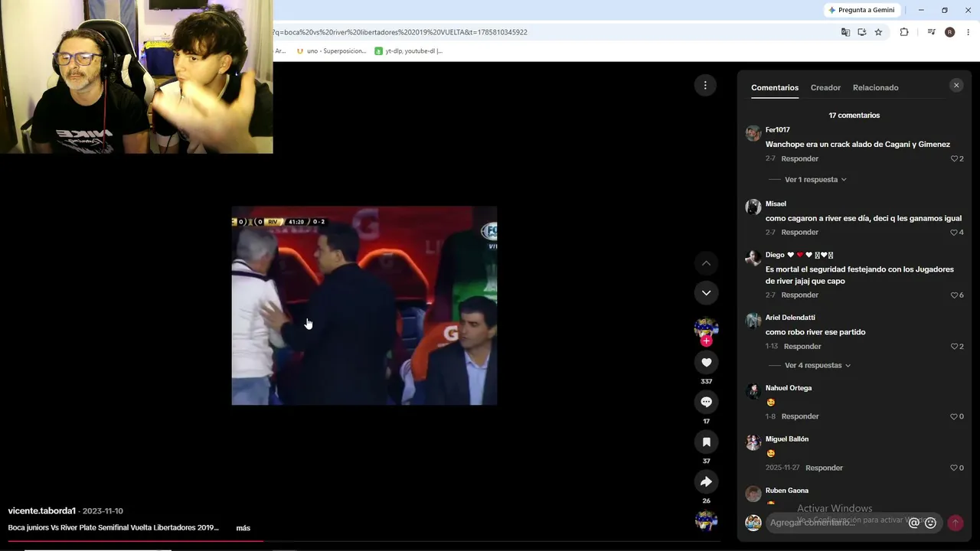
Task: Switch to the Comentarios tab
Action: point(775,87)
